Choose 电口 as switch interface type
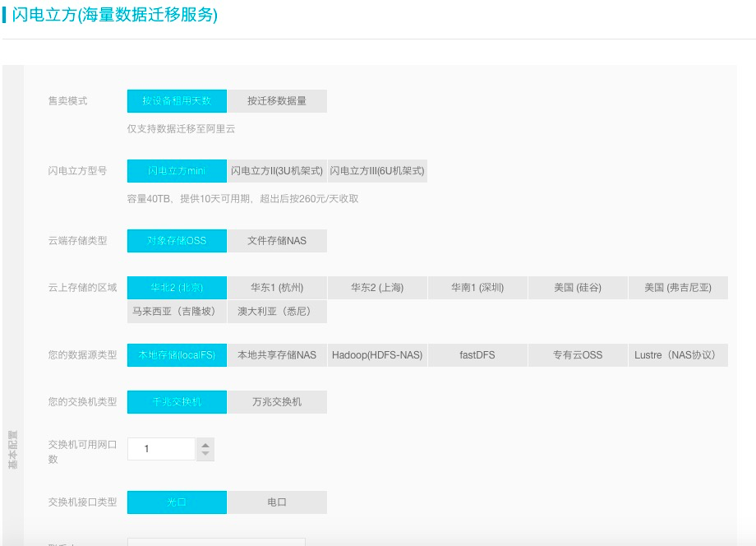This screenshot has height=546, width=756. tap(277, 502)
